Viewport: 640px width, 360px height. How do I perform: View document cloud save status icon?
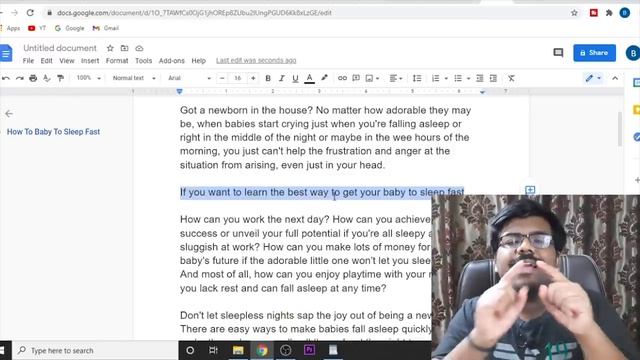coord(139,48)
